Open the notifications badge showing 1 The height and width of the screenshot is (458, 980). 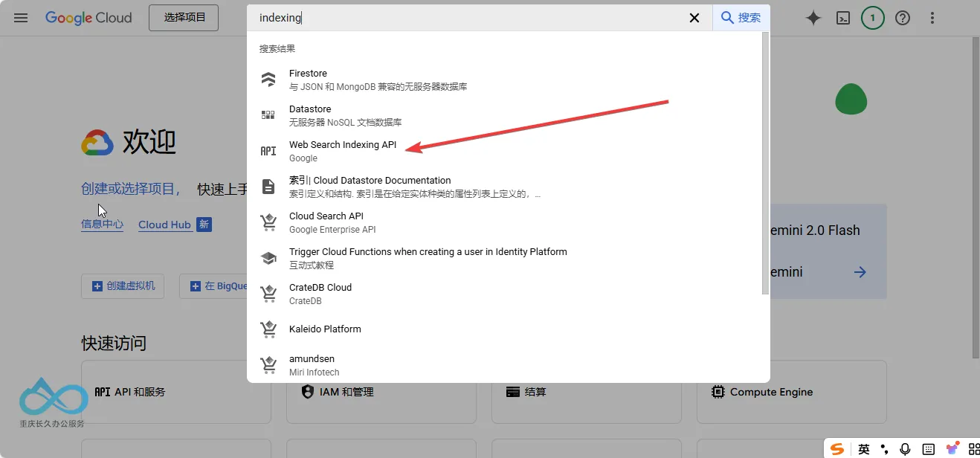pyautogui.click(x=873, y=18)
